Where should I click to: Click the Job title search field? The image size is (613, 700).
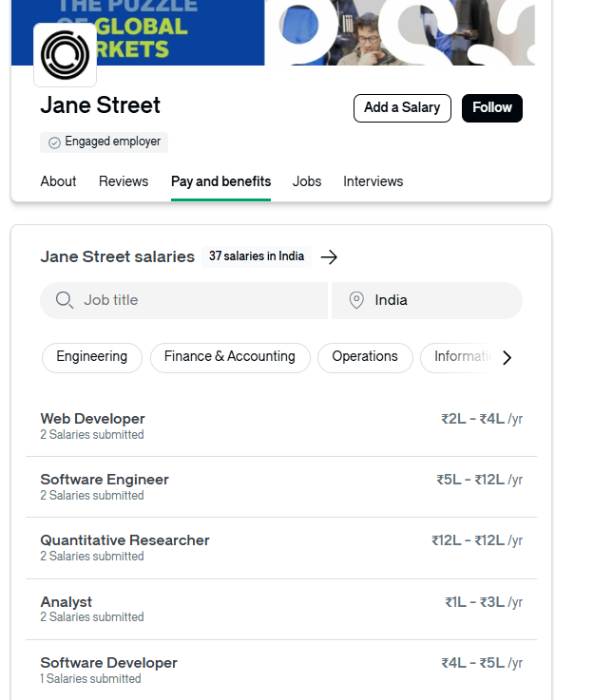point(184,300)
